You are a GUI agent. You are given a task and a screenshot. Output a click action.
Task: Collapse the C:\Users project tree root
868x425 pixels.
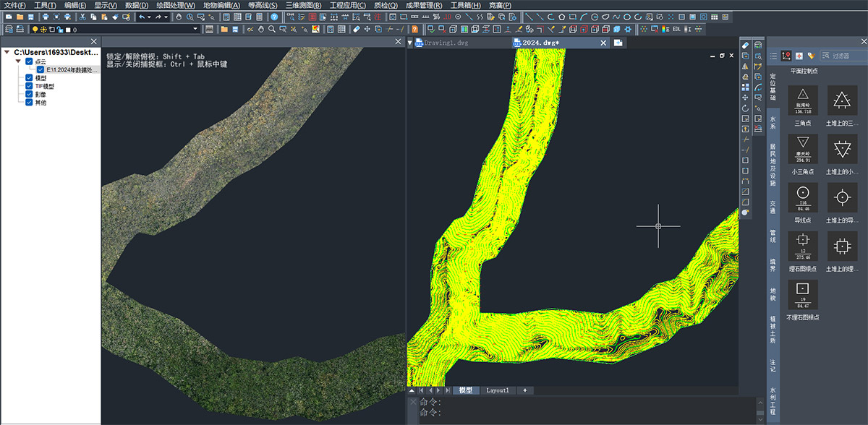tap(7, 53)
